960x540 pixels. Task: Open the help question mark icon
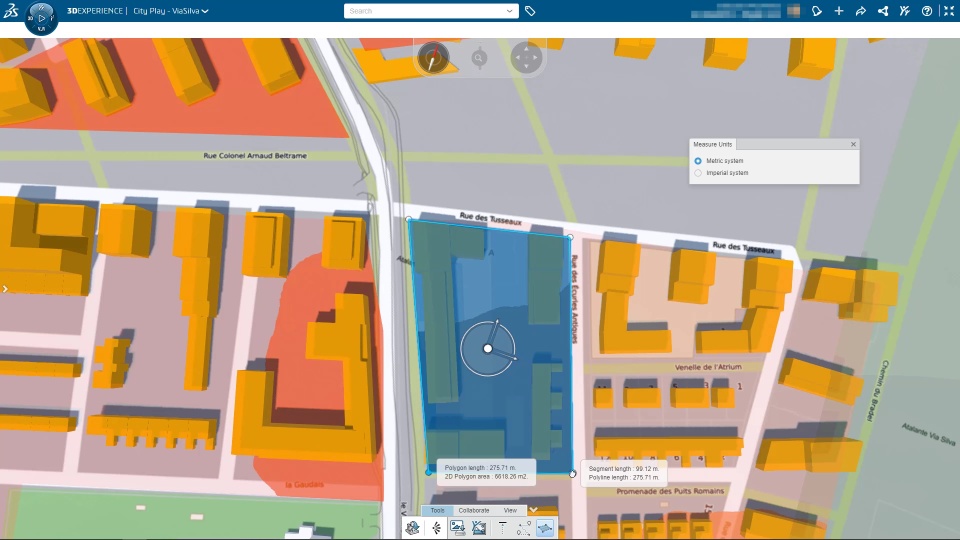pos(927,11)
